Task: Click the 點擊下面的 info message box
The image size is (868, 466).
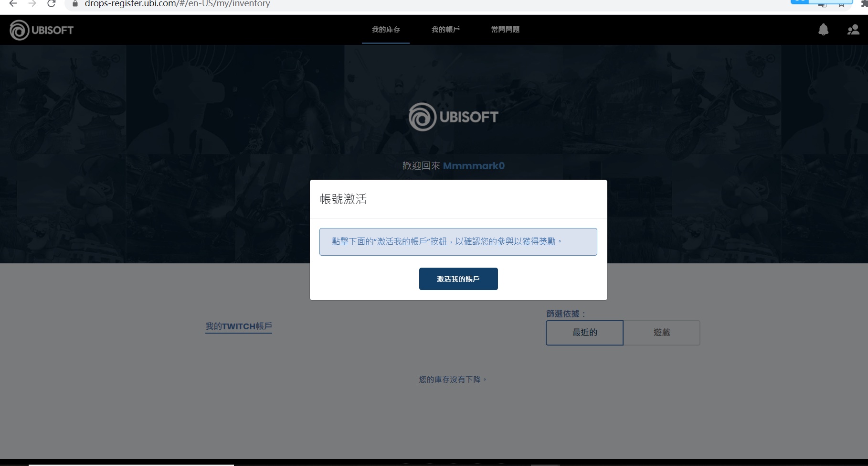Action: (458, 242)
